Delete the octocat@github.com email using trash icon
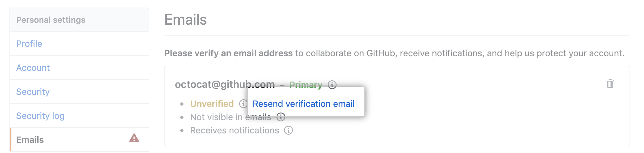644x153 pixels. tap(610, 83)
